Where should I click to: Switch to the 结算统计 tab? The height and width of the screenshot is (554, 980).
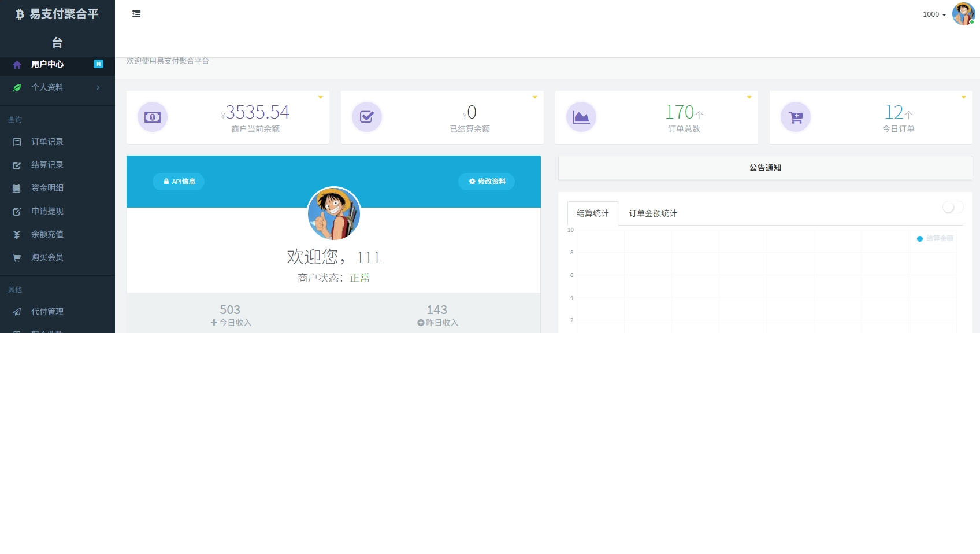(593, 213)
